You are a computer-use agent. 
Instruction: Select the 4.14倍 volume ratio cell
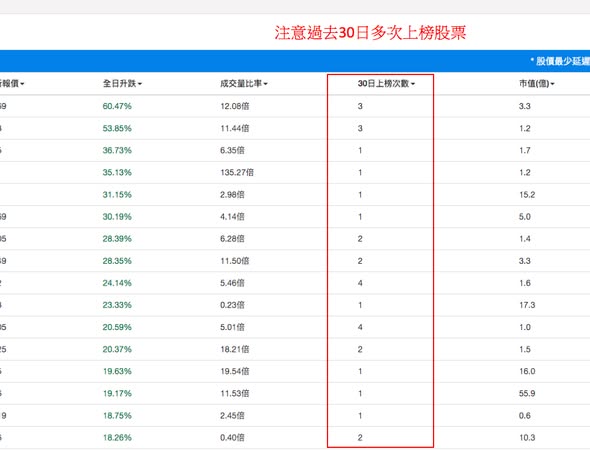pos(232,217)
